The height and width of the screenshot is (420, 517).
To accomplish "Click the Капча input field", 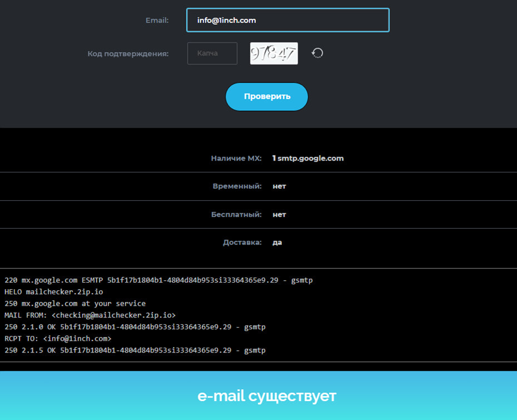I will pyautogui.click(x=212, y=53).
